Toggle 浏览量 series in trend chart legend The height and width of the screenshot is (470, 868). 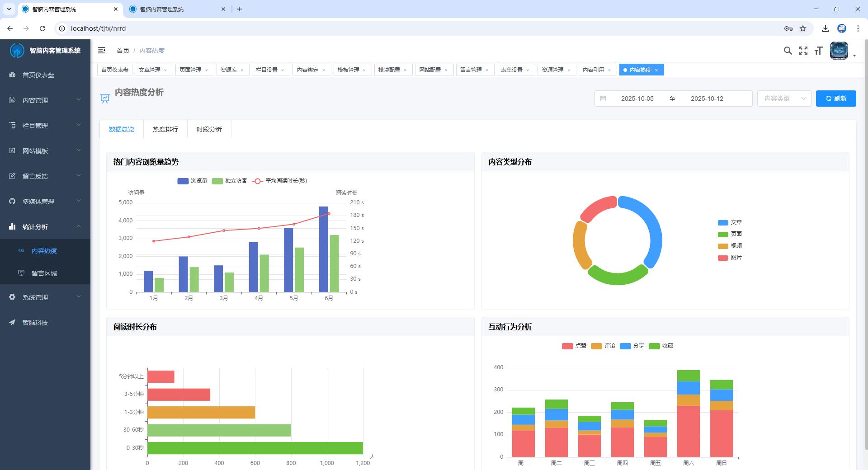pyautogui.click(x=193, y=181)
